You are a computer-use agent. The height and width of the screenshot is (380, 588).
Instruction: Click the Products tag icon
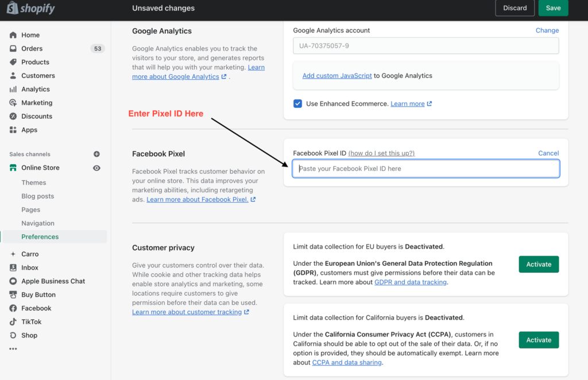pos(13,62)
